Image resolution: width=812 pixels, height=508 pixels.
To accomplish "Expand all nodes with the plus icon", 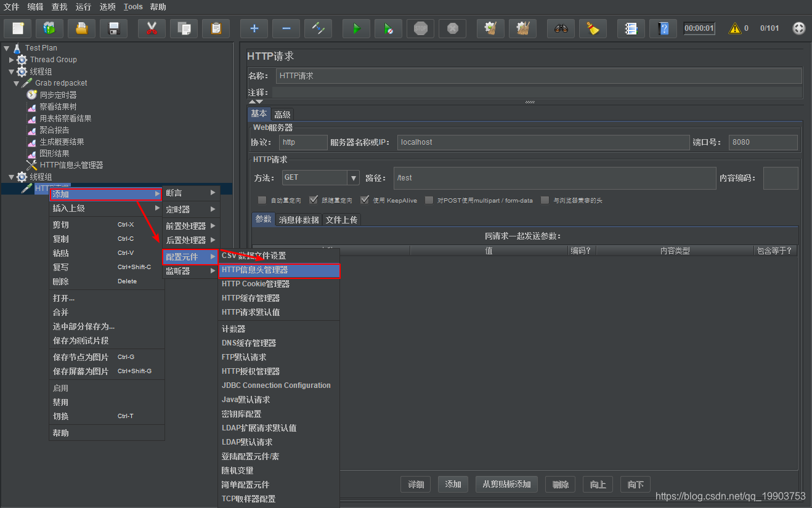I will click(254, 28).
